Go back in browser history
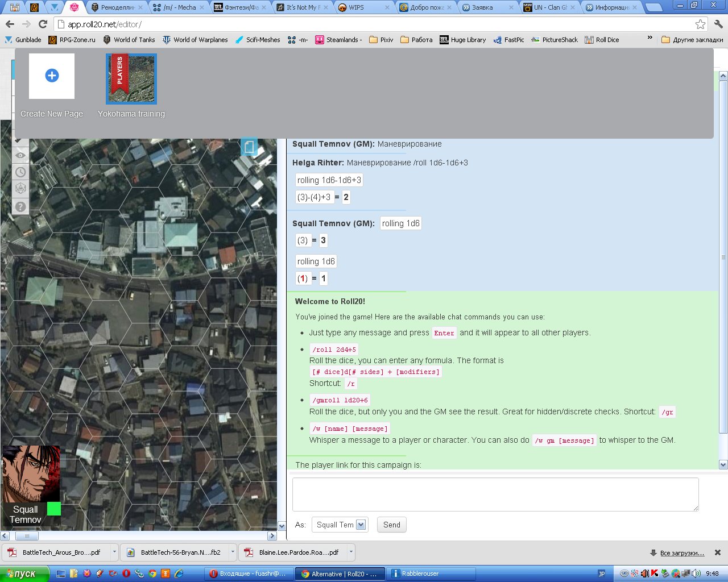The image size is (728, 582). 10,24
